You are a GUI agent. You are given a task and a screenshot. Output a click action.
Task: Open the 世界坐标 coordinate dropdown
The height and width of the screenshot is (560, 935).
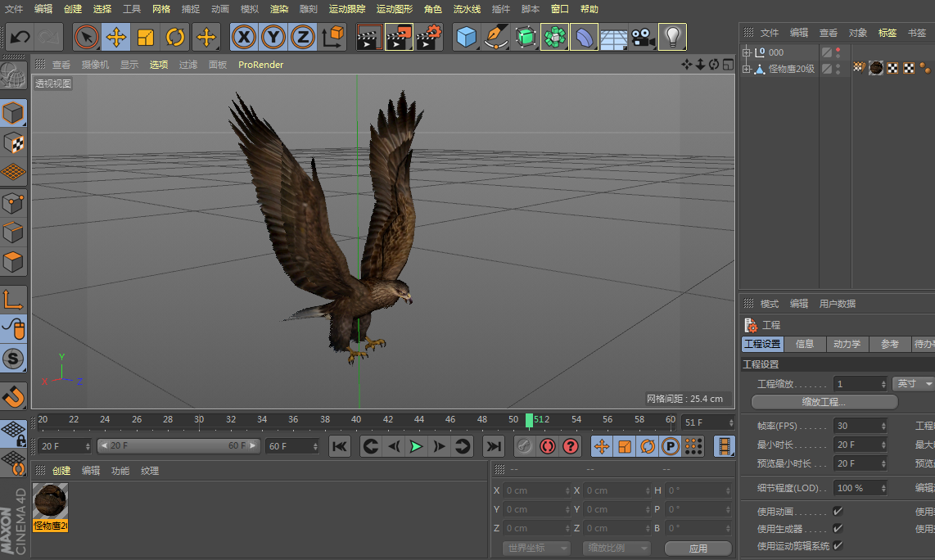click(x=536, y=548)
